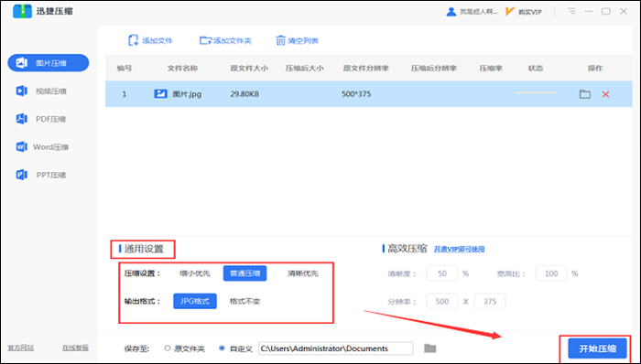Click 开通VIP即可使用 link
The height and width of the screenshot is (364, 641).
pyautogui.click(x=459, y=249)
